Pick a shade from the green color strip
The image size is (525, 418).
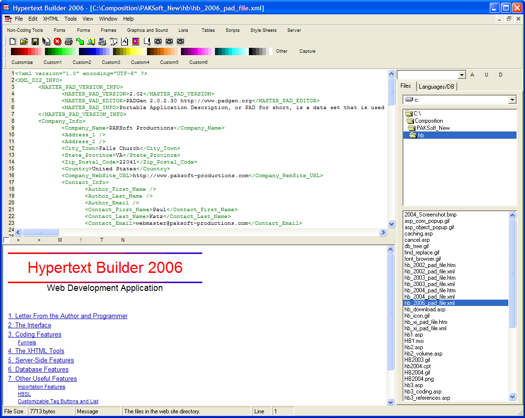(60, 51)
